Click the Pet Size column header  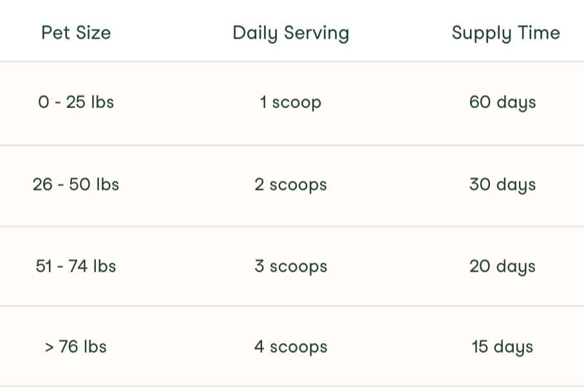pos(76,33)
